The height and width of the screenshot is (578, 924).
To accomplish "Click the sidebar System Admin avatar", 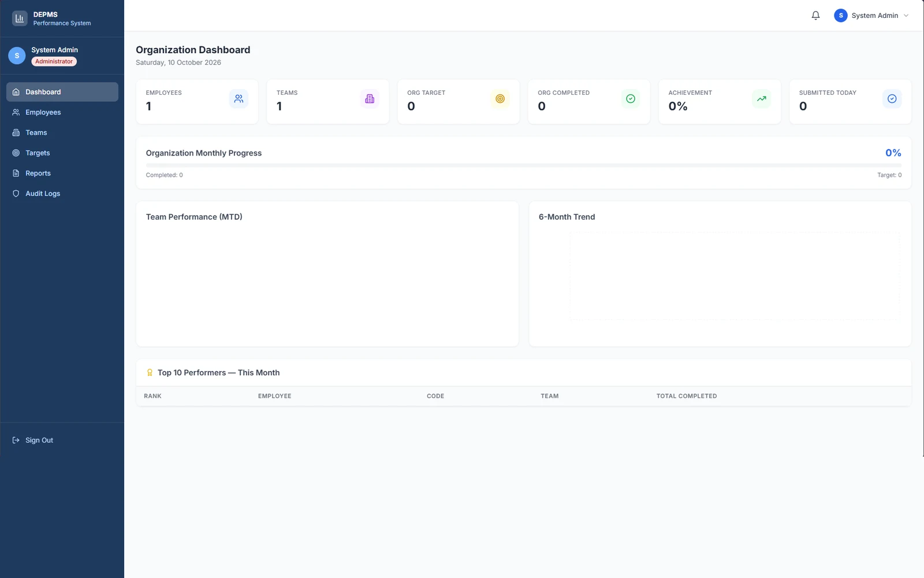I will (17, 55).
